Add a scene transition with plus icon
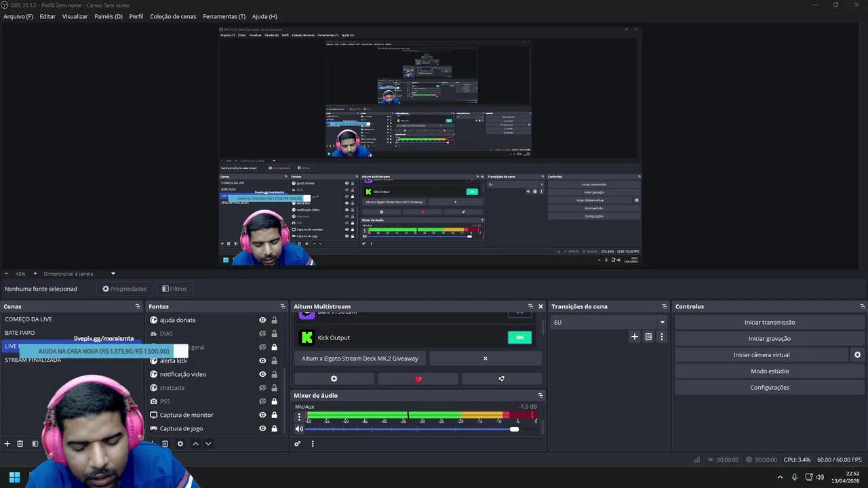 (635, 337)
